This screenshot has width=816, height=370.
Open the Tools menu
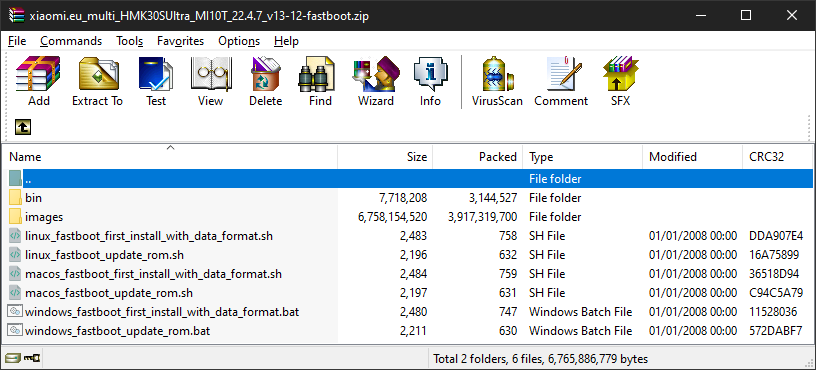[130, 41]
